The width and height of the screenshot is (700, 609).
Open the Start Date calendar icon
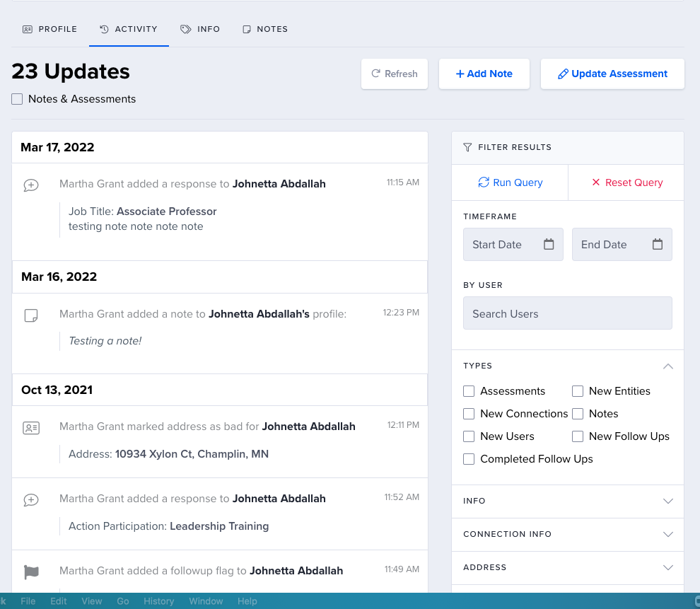pyautogui.click(x=549, y=244)
